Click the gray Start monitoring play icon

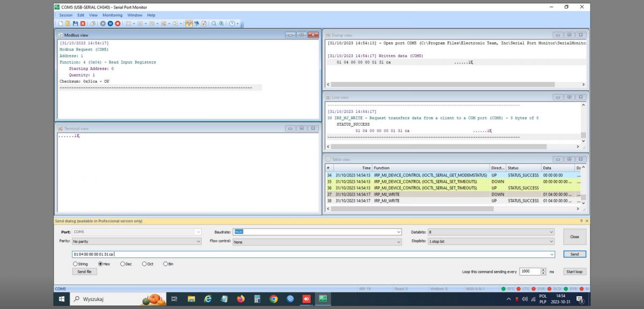[103, 24]
